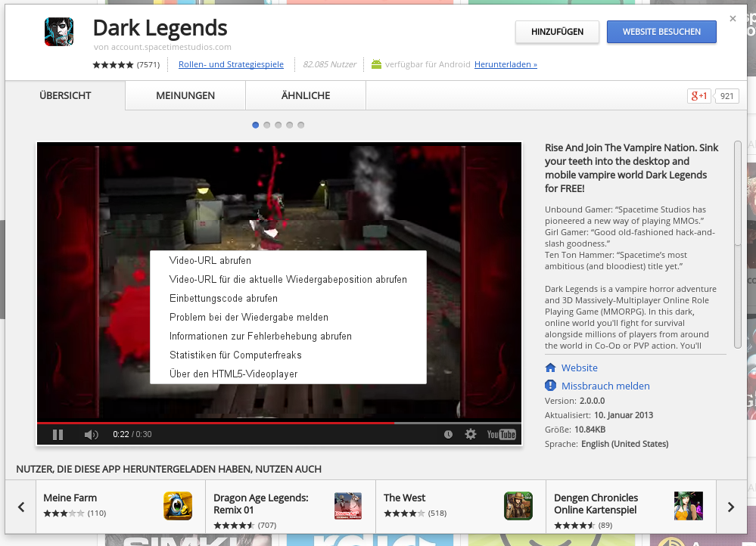Click the WEBSITE BESUCHEN button
The height and width of the screenshot is (546, 756).
point(661,32)
